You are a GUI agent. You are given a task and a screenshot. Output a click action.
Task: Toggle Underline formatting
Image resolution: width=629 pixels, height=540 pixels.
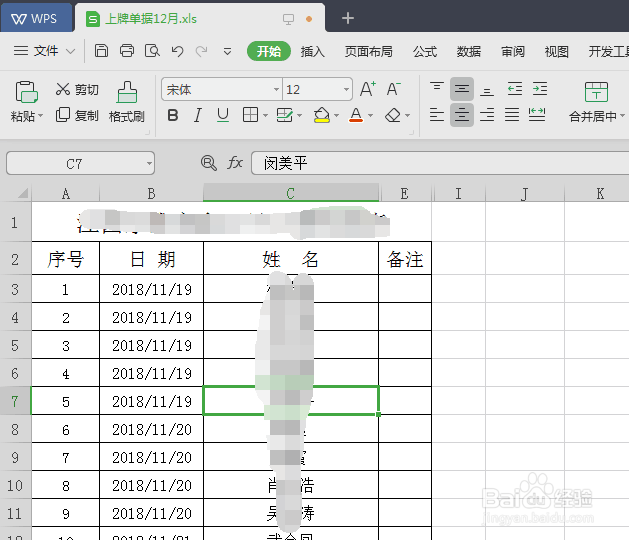click(x=223, y=116)
